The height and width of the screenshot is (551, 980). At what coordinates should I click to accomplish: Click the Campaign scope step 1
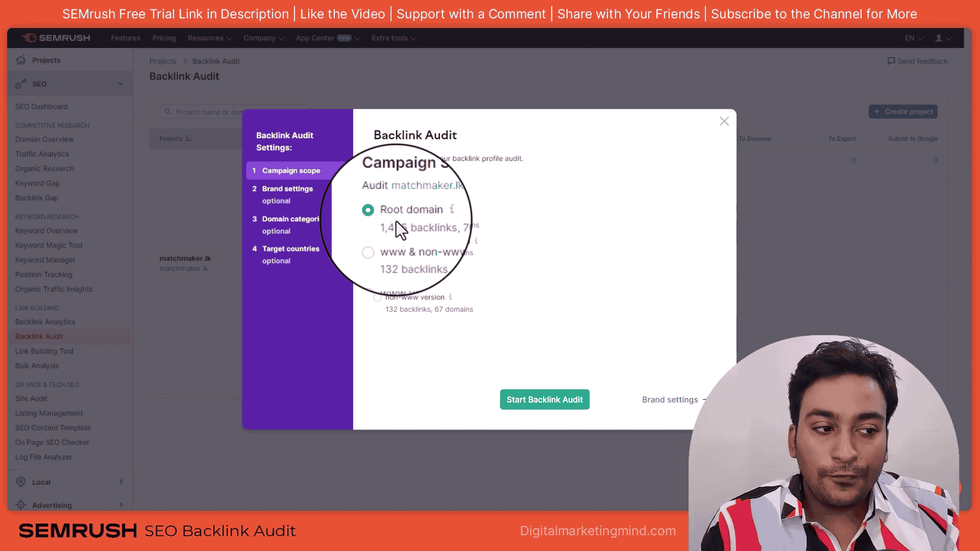(x=291, y=169)
